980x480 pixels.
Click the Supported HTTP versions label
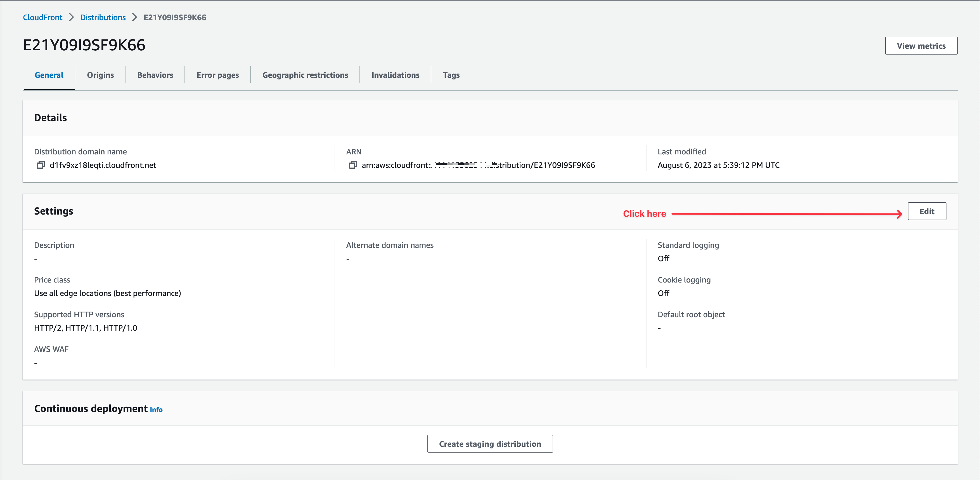pos(79,314)
